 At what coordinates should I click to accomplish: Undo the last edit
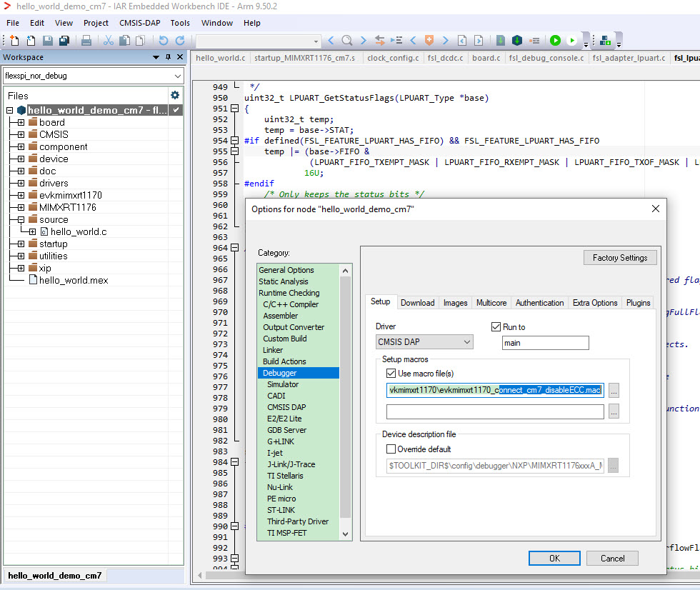tap(164, 41)
